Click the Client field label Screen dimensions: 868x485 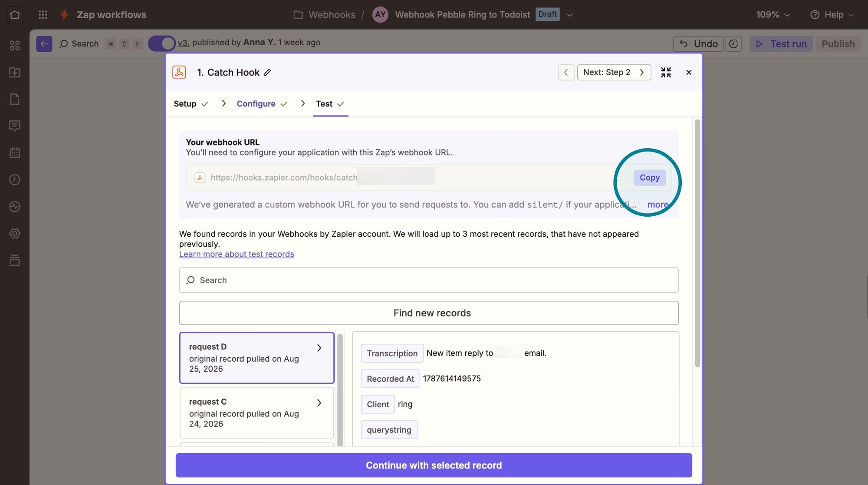(x=378, y=404)
